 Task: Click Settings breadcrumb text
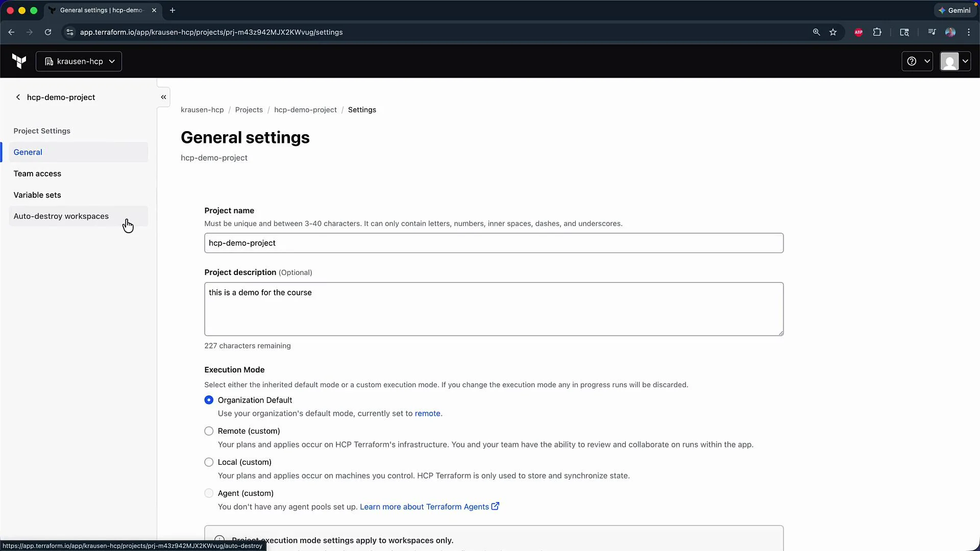[362, 110]
